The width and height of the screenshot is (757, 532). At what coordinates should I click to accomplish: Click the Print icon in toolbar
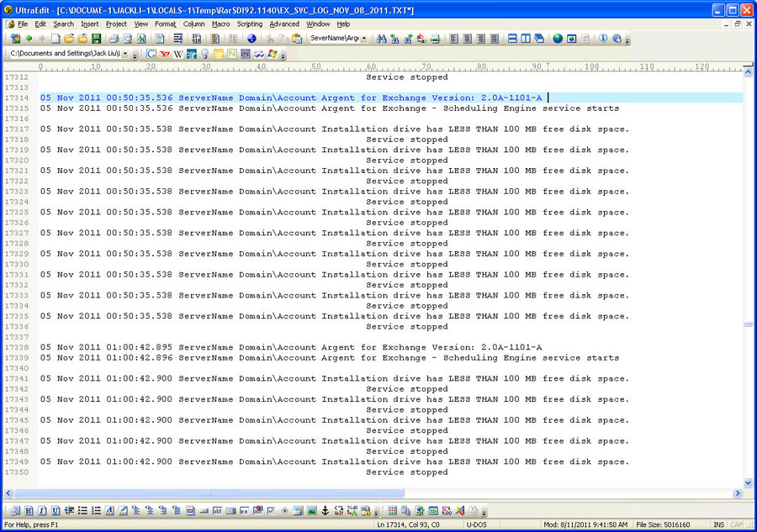tap(114, 39)
